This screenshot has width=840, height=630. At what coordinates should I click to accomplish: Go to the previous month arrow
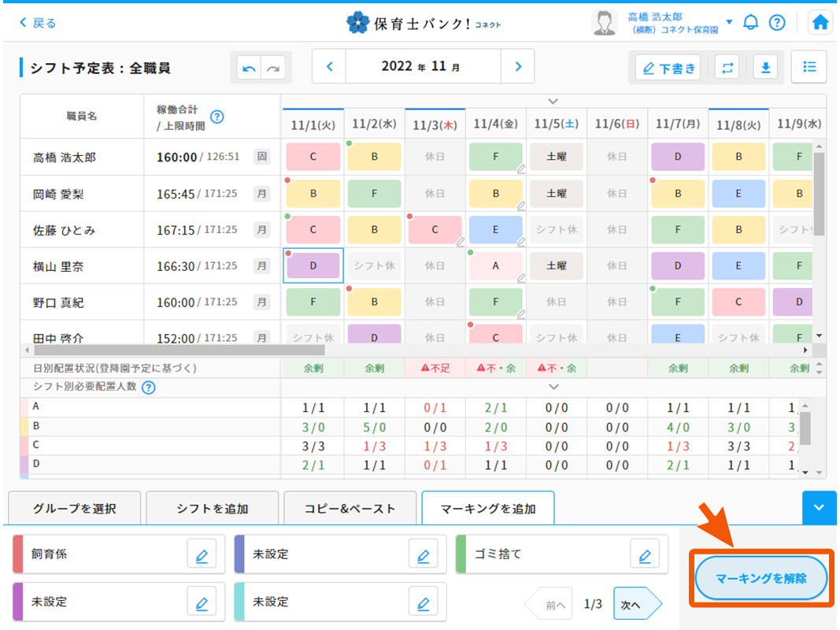(330, 67)
